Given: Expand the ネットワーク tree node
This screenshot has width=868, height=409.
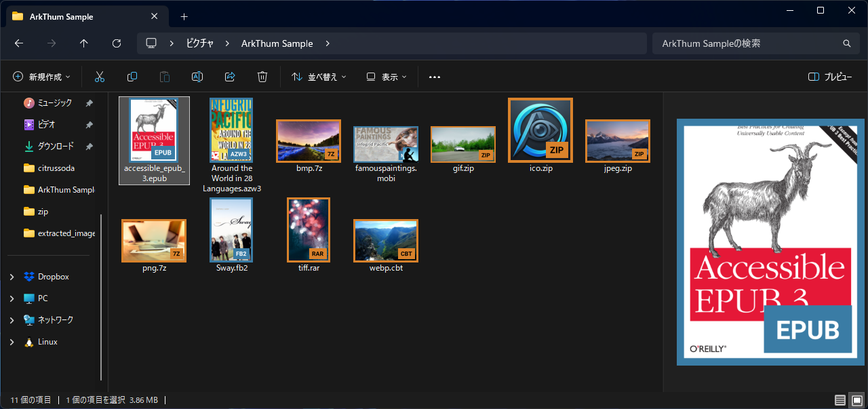Looking at the screenshot, I should coord(12,320).
